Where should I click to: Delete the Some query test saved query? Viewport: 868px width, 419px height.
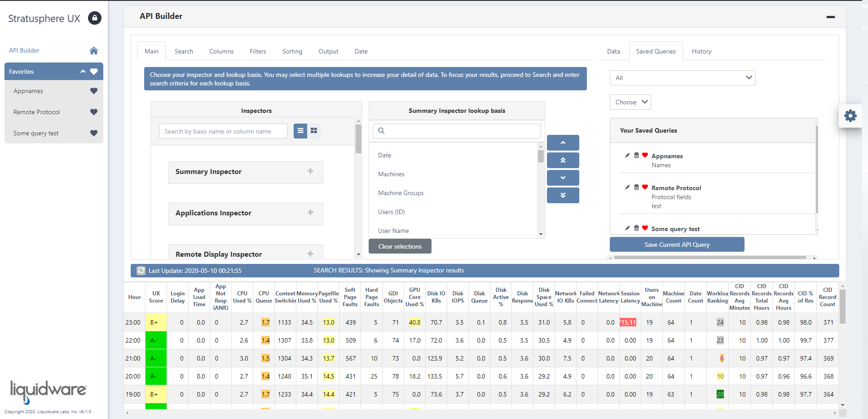[636, 228]
